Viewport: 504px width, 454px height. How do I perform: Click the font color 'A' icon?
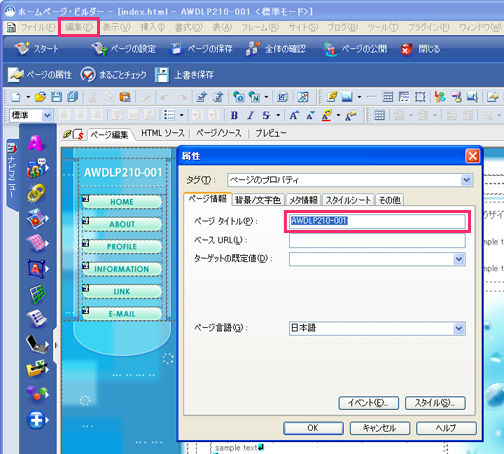coord(327,115)
